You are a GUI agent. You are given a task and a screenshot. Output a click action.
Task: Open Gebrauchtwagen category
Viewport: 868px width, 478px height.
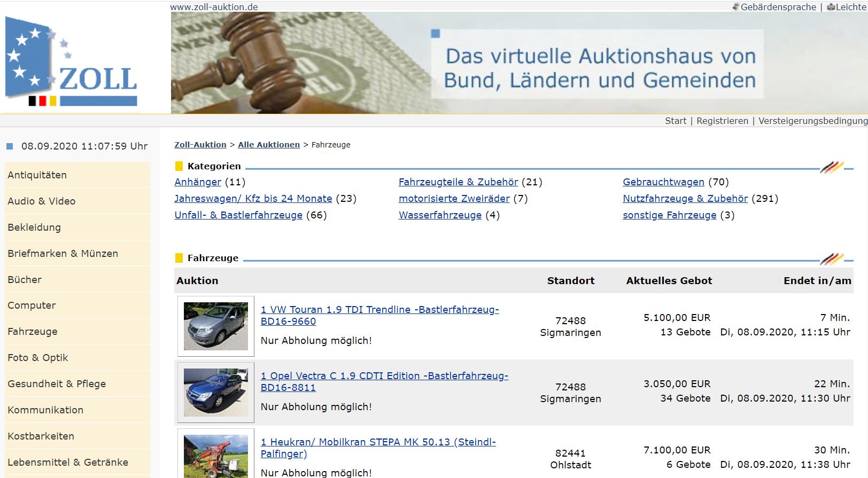[x=664, y=182]
